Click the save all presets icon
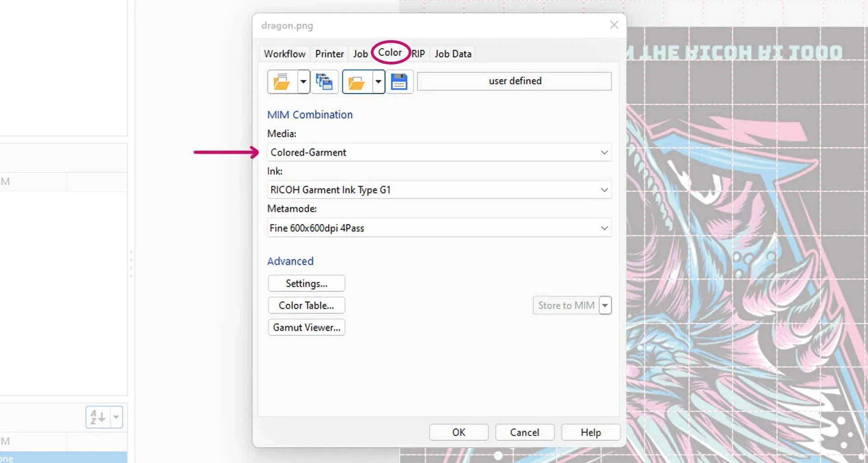Viewport: 868px width, 463px height. coord(324,82)
